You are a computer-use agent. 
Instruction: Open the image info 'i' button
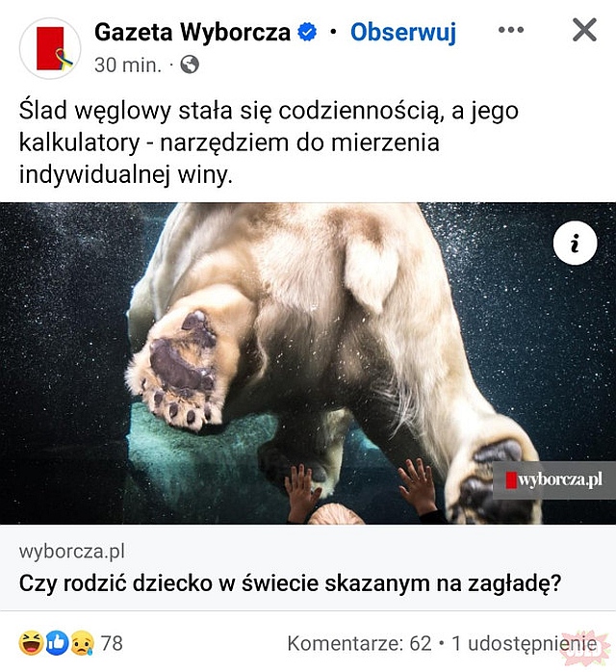click(575, 243)
